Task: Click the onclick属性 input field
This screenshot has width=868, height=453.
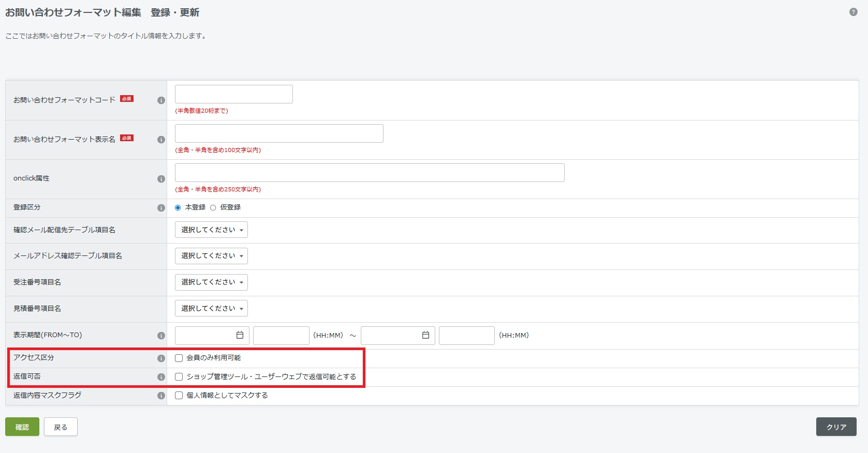Action: click(x=370, y=173)
